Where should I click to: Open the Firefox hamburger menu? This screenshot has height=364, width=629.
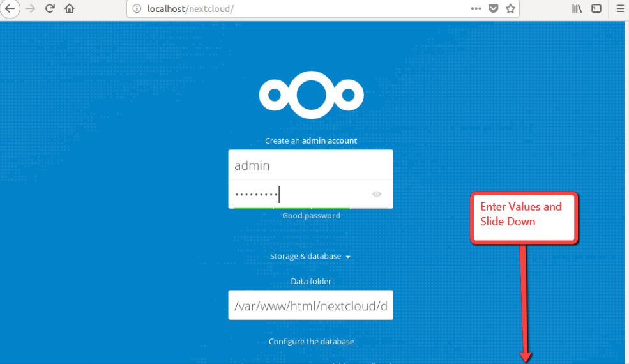tap(620, 8)
